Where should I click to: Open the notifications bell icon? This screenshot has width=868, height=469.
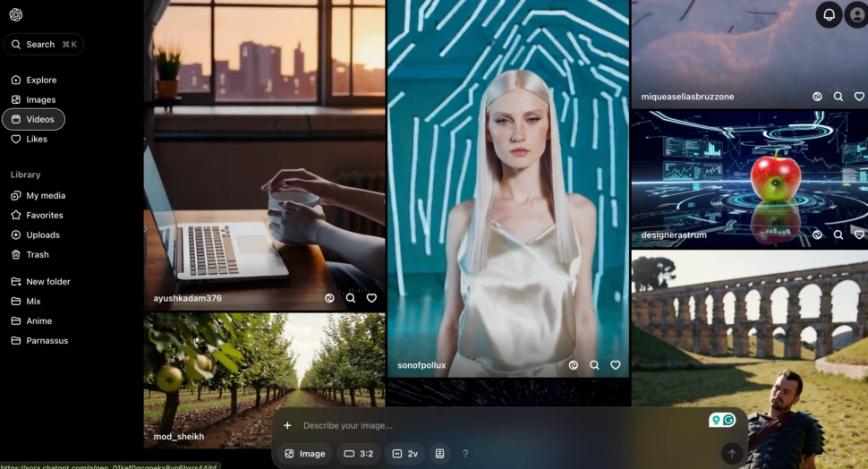pos(829,14)
